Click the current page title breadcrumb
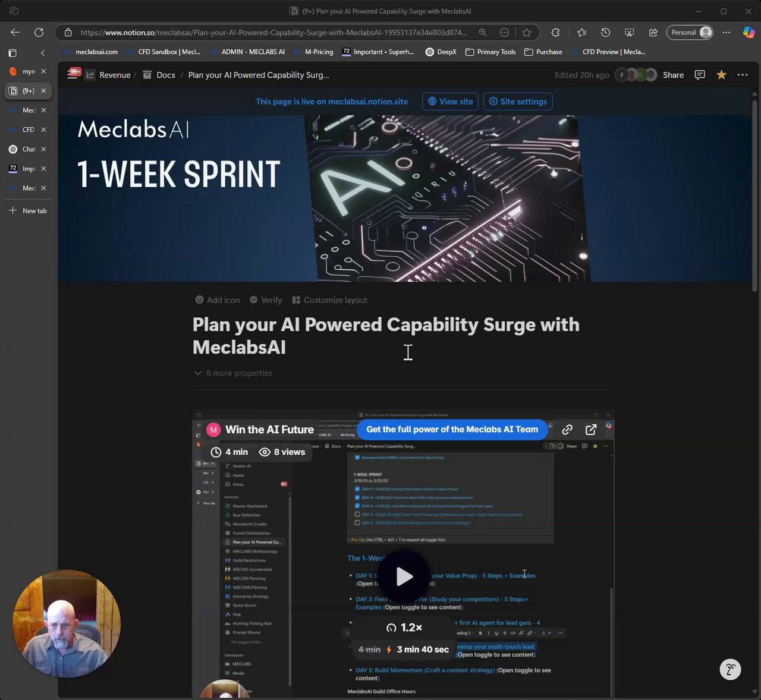761x700 pixels. [x=259, y=75]
